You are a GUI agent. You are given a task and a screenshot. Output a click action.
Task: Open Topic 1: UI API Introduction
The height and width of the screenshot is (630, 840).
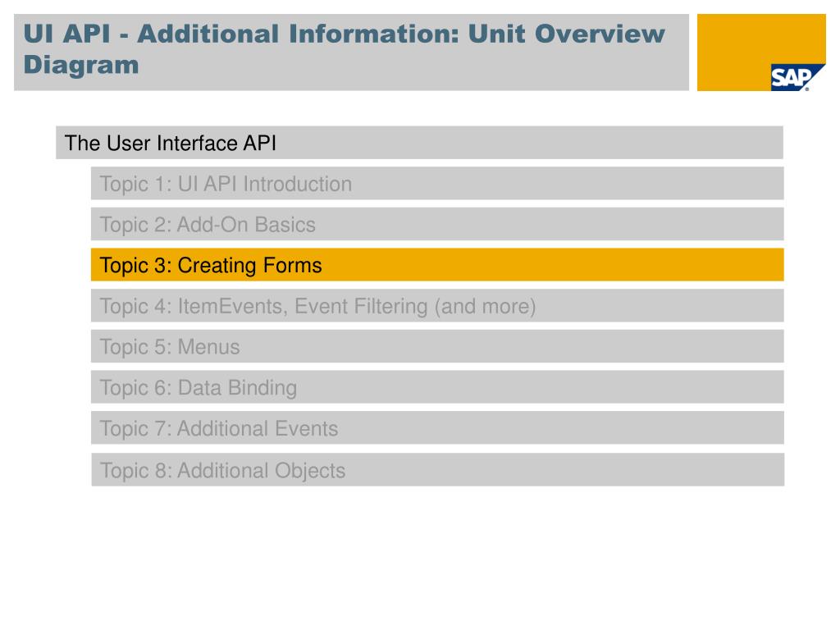pos(226,184)
